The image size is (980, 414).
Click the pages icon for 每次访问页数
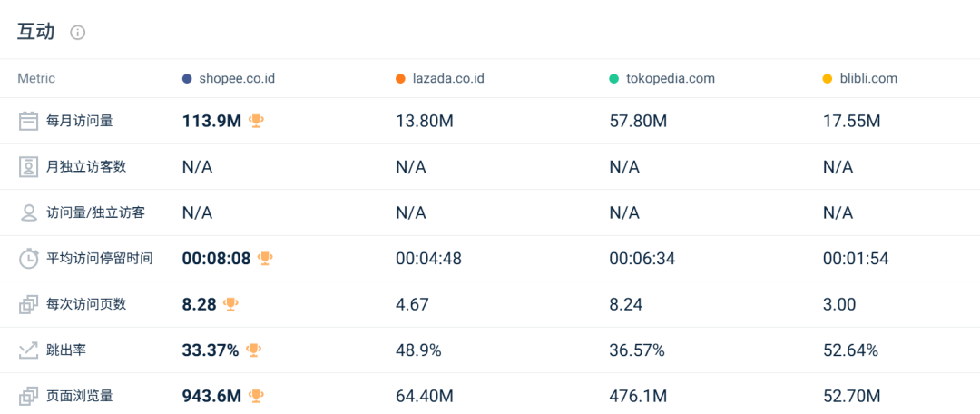(x=28, y=304)
